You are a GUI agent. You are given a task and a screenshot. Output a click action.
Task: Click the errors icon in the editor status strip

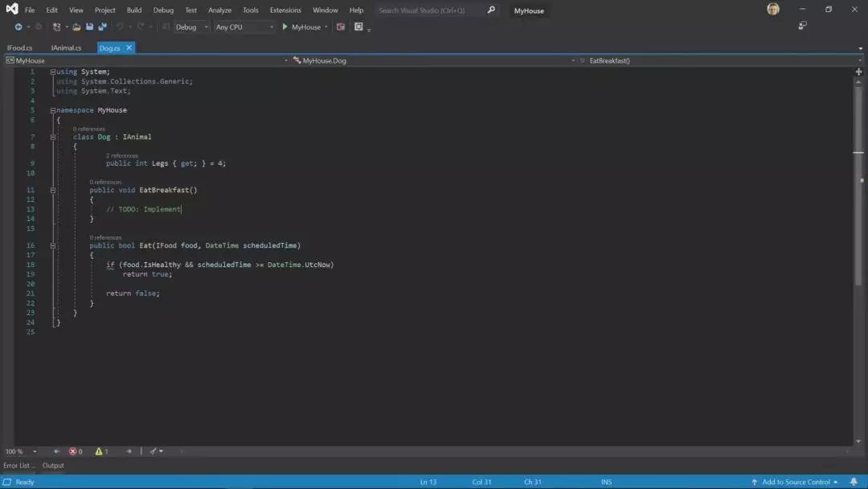(x=74, y=451)
